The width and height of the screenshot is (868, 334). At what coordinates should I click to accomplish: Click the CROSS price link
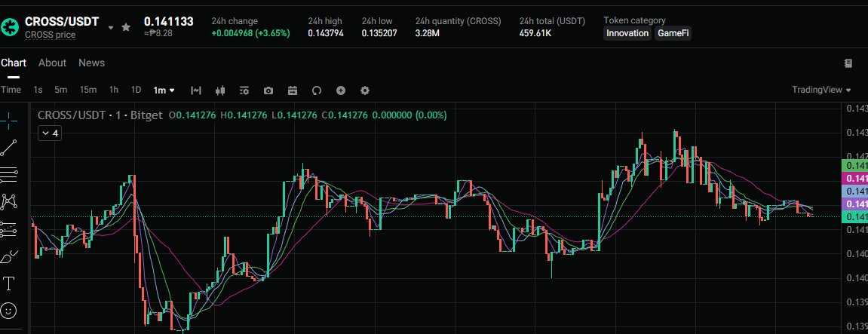point(51,35)
